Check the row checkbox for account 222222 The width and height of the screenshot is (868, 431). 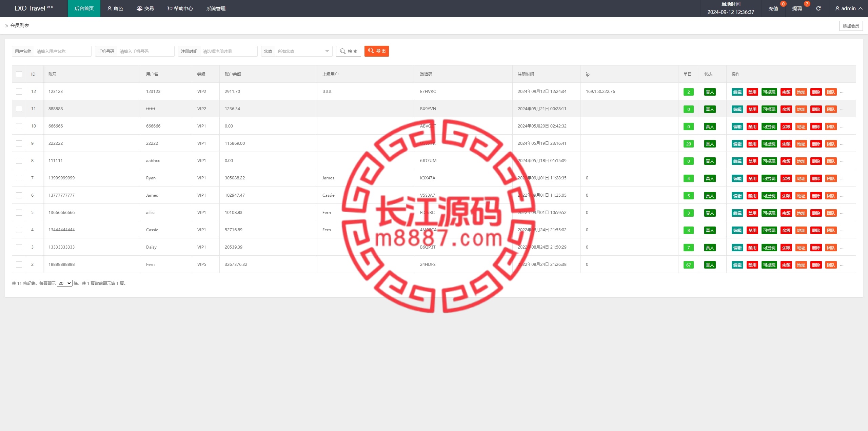click(x=19, y=143)
